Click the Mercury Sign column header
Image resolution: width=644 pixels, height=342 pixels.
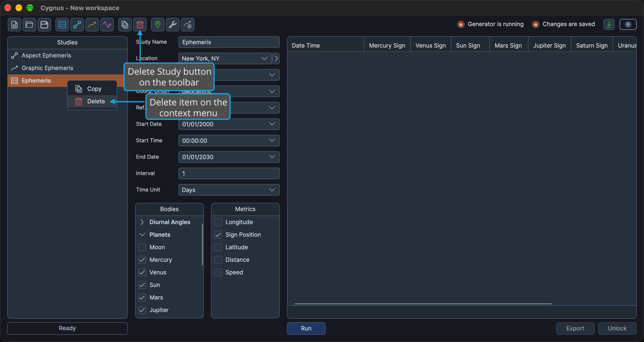[x=387, y=45]
